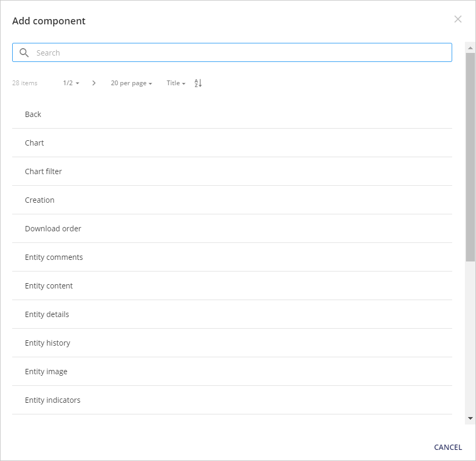Open the 20 per page dropdown
476x461 pixels.
(x=131, y=83)
